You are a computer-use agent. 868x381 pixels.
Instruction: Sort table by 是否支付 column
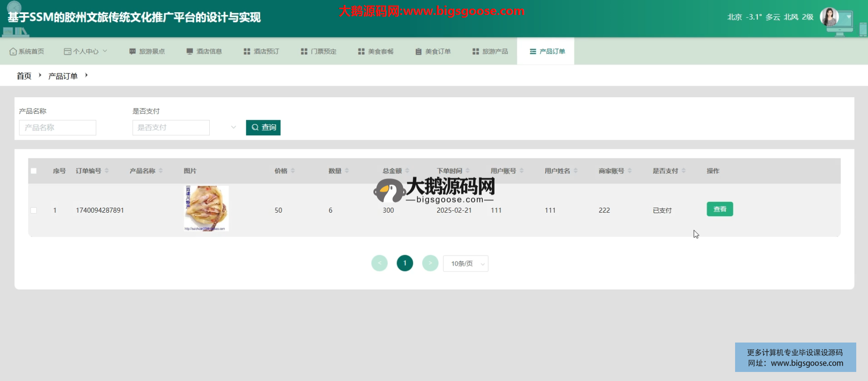pos(684,171)
